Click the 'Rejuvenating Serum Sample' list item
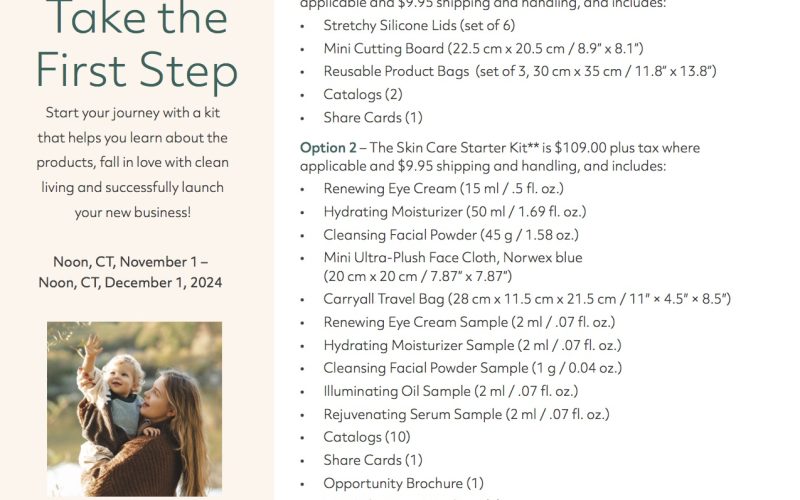The image size is (800, 500). [x=466, y=414]
